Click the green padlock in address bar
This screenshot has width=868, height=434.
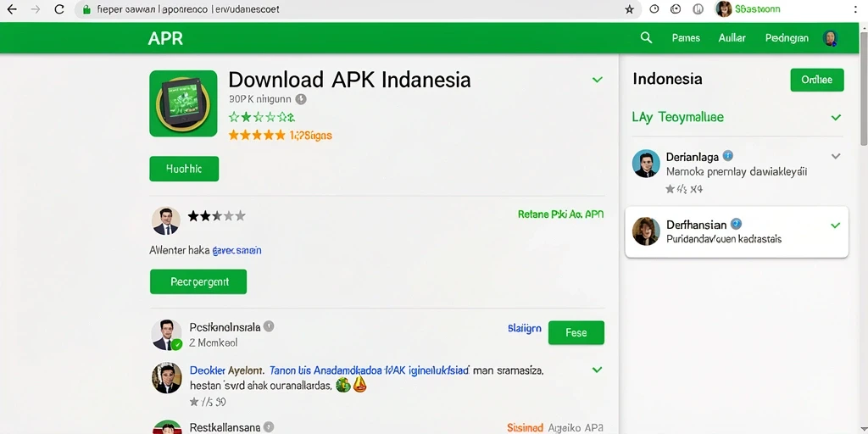(86, 9)
